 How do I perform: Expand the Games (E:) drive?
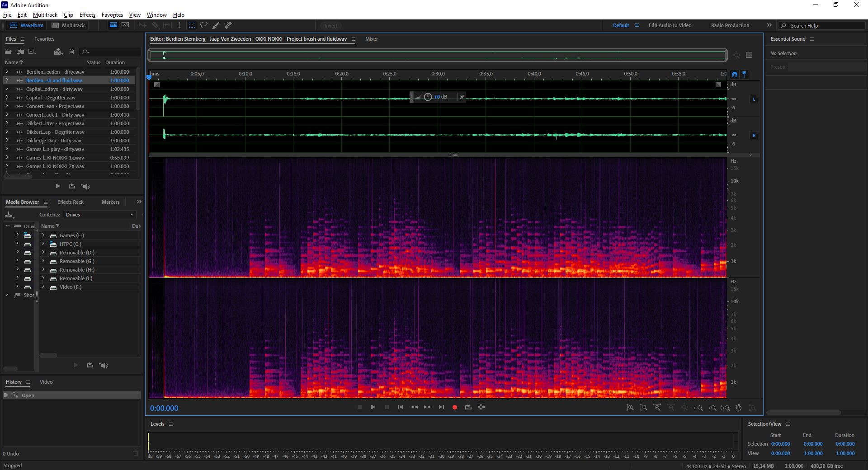click(x=43, y=235)
